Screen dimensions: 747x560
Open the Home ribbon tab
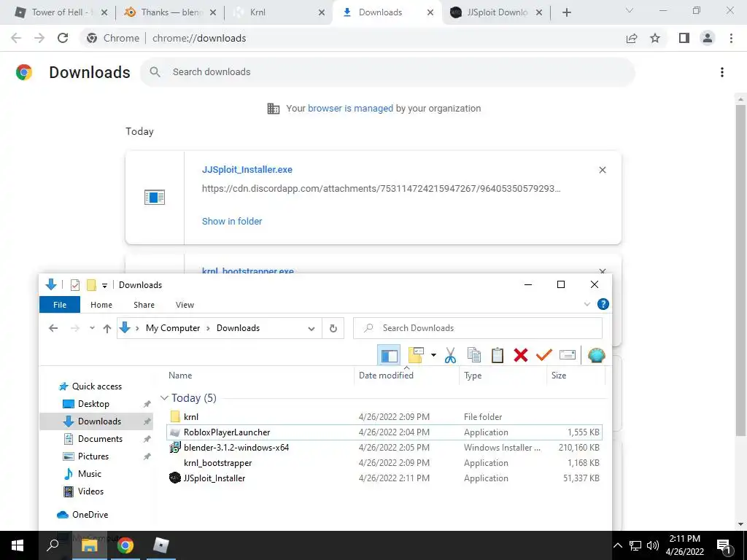[101, 305]
